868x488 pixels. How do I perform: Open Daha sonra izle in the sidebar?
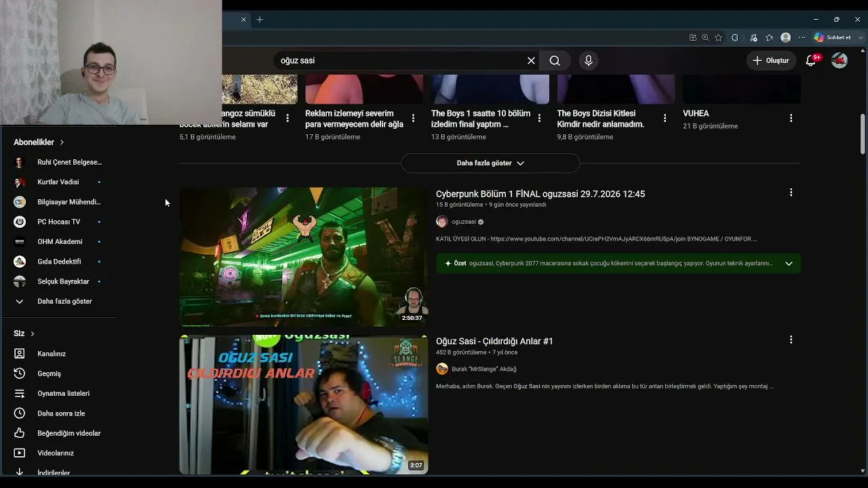[60, 413]
